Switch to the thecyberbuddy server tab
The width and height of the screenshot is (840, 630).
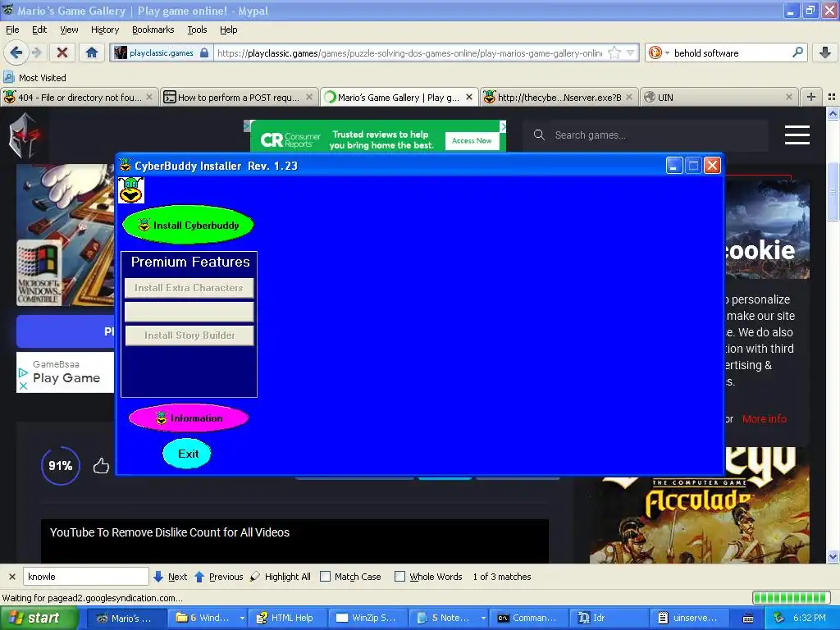(x=559, y=97)
